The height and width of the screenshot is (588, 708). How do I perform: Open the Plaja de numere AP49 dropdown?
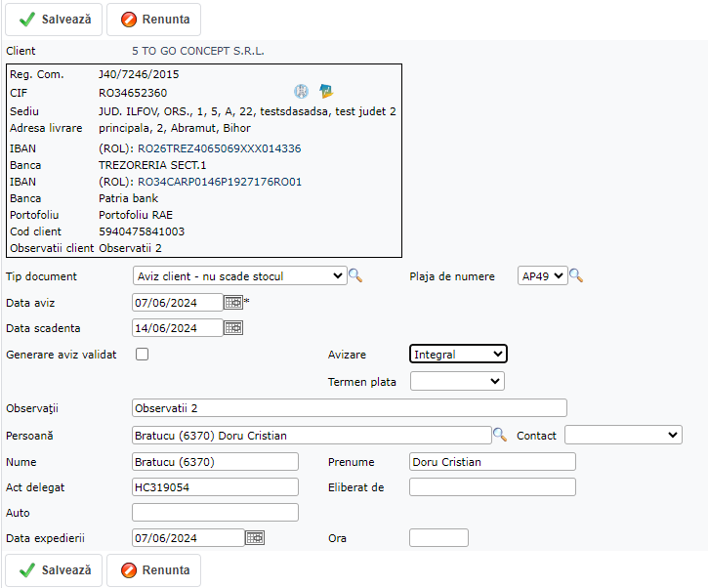click(542, 276)
